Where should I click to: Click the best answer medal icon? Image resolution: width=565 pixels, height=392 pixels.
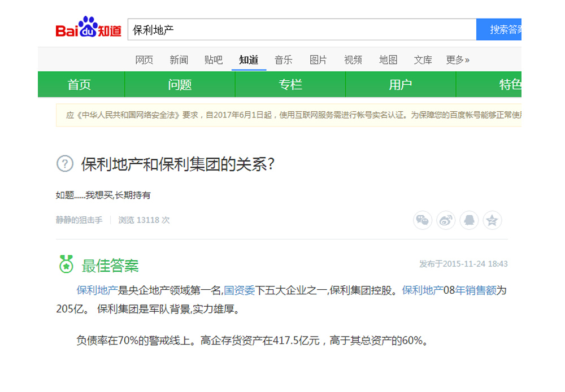click(66, 264)
